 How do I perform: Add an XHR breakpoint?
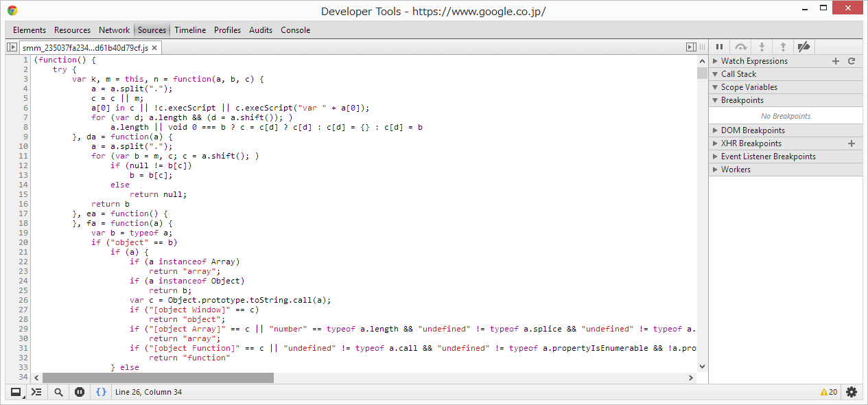tap(852, 143)
